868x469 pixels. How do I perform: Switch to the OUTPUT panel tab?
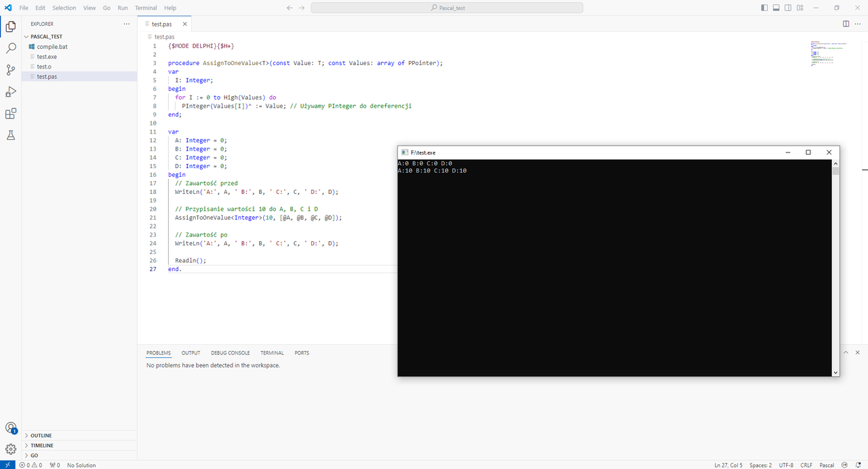click(191, 353)
